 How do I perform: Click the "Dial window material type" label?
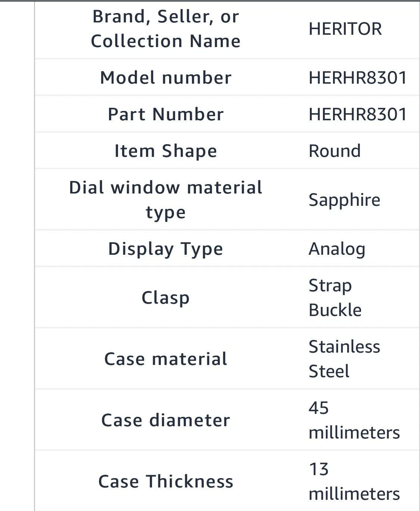(165, 200)
